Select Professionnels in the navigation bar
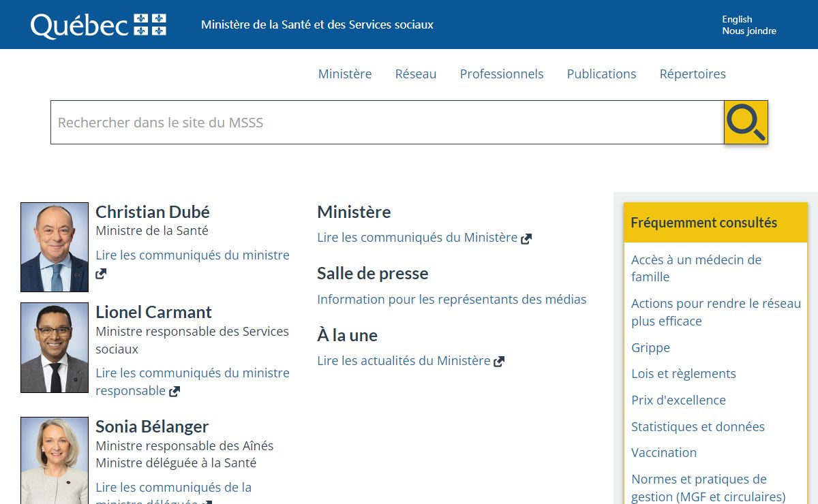 (502, 74)
